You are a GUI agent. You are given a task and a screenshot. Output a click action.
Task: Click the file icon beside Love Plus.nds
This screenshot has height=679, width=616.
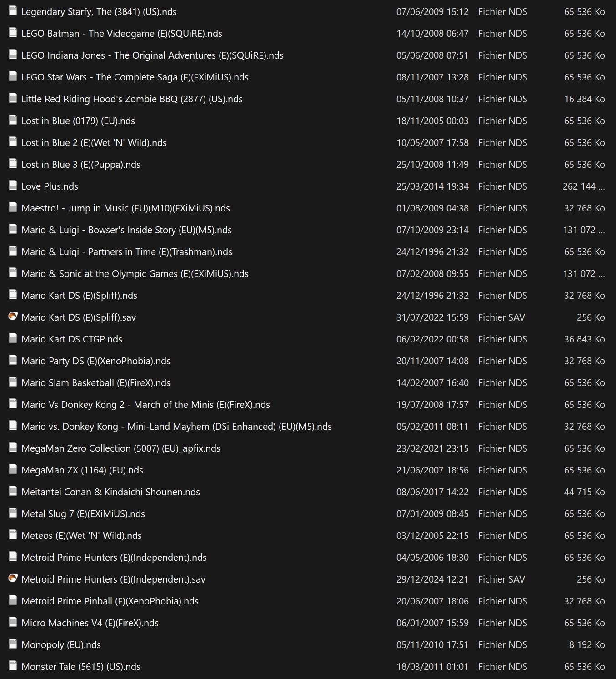click(x=13, y=186)
